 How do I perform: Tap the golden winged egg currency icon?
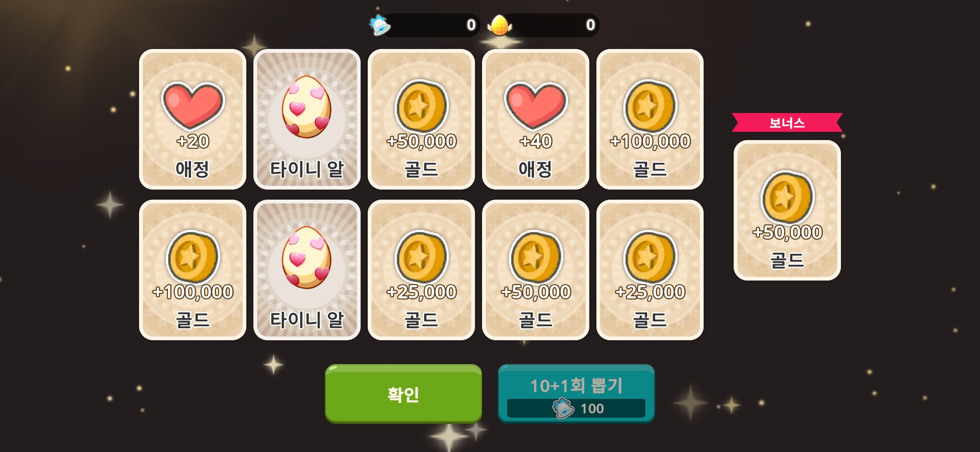tap(499, 25)
